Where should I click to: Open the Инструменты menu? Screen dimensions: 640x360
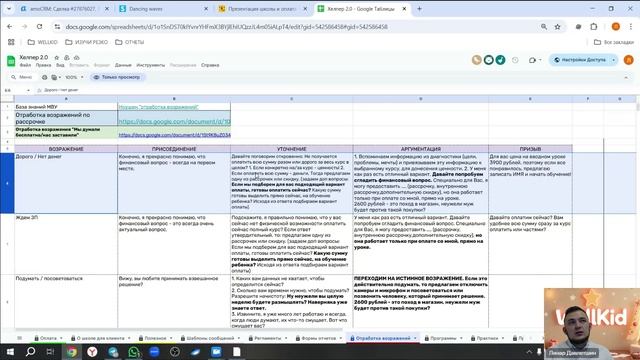[151, 65]
